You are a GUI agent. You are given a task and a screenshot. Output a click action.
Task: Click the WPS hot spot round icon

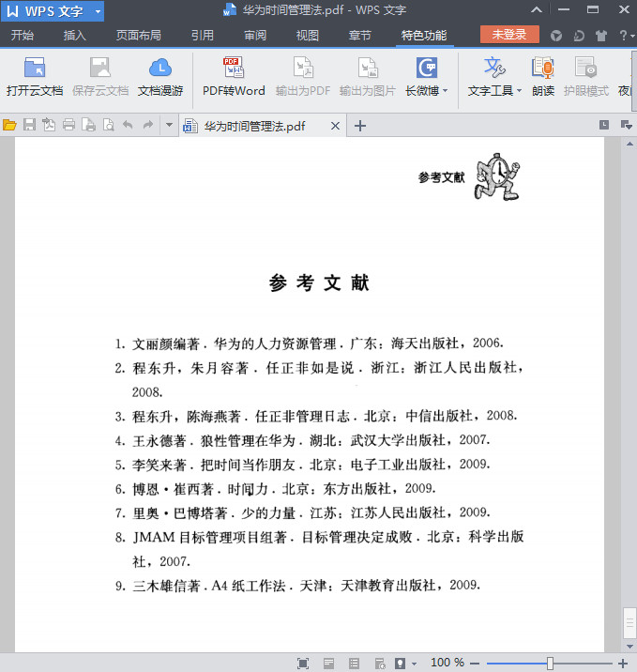pyautogui.click(x=556, y=35)
